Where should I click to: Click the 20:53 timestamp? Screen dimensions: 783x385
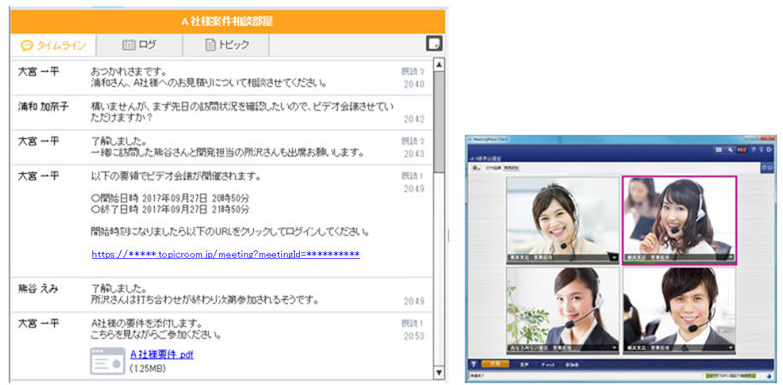pyautogui.click(x=414, y=336)
